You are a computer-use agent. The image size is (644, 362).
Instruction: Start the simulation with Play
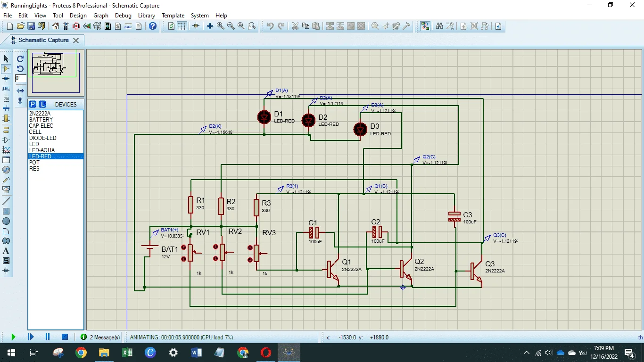(13, 337)
